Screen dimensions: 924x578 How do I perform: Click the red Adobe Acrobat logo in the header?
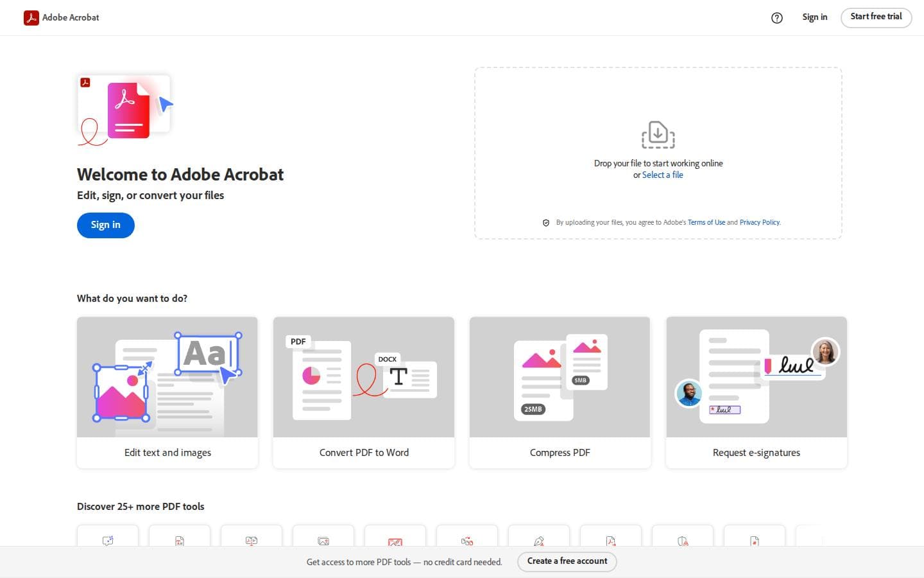point(31,17)
